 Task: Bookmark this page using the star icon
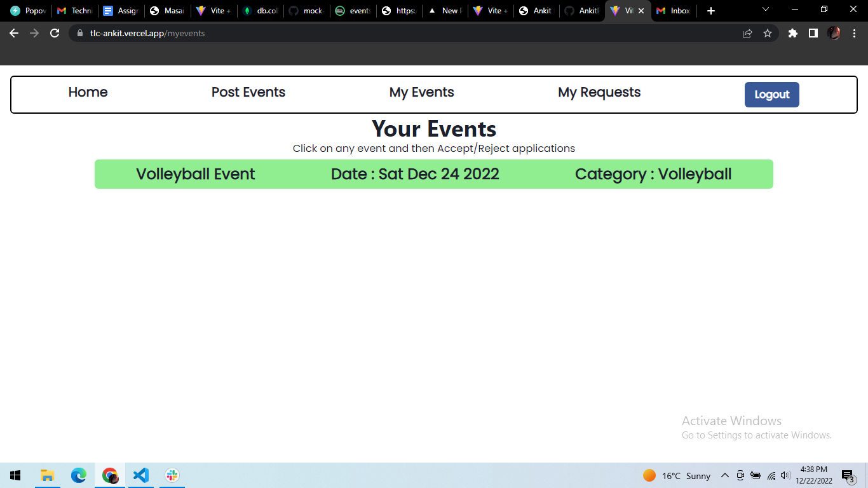click(768, 32)
